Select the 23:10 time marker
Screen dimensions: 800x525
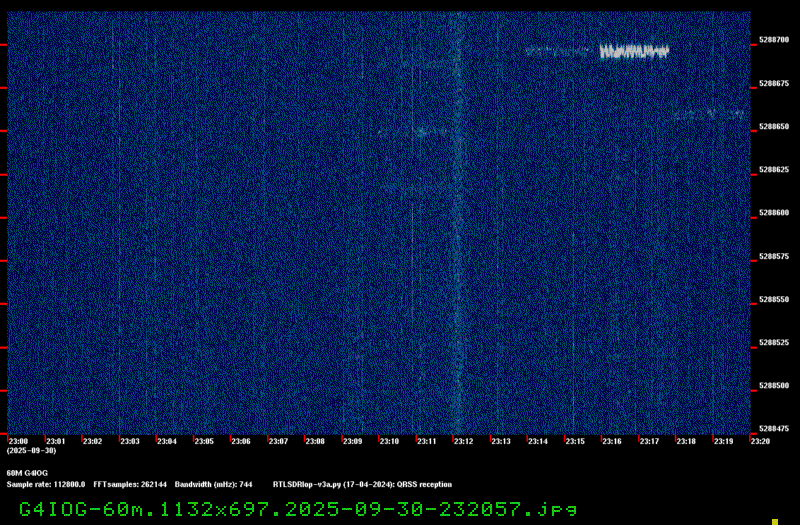point(389,441)
